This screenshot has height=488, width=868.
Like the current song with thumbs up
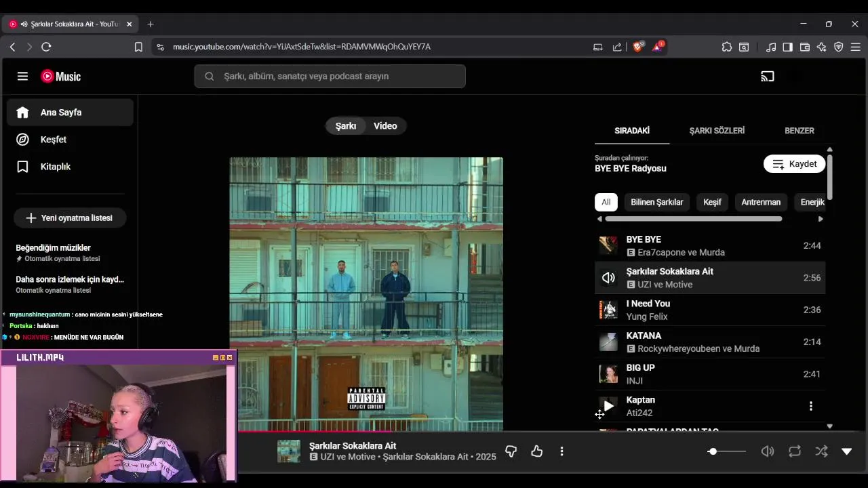coord(537,451)
